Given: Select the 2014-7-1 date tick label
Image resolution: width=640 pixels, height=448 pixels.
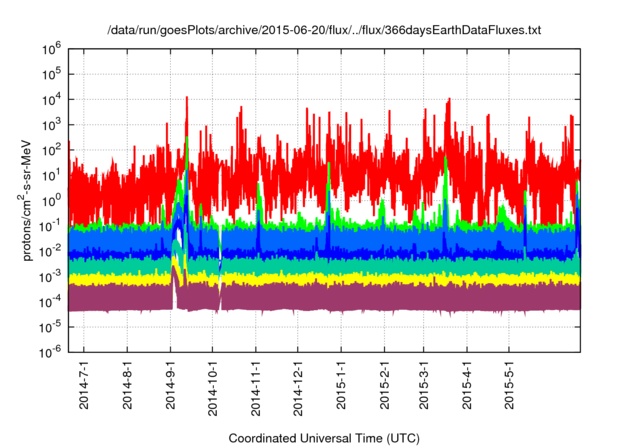Looking at the screenshot, I should pos(85,386).
